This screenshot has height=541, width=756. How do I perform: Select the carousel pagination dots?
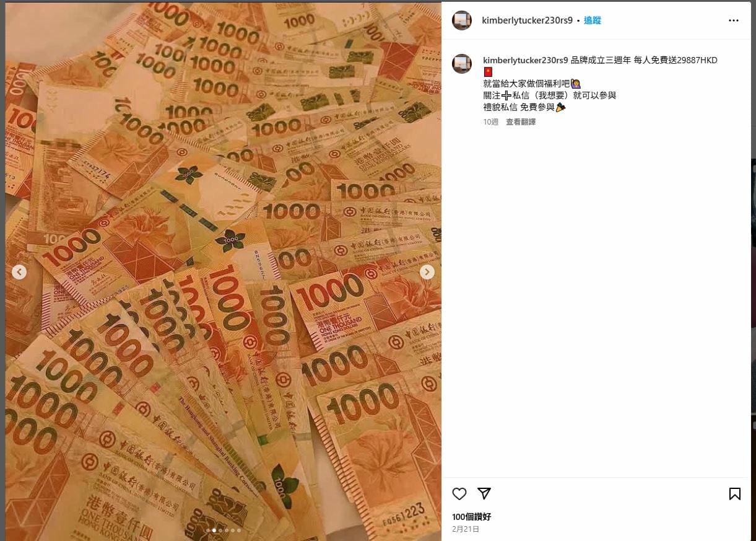224,530
